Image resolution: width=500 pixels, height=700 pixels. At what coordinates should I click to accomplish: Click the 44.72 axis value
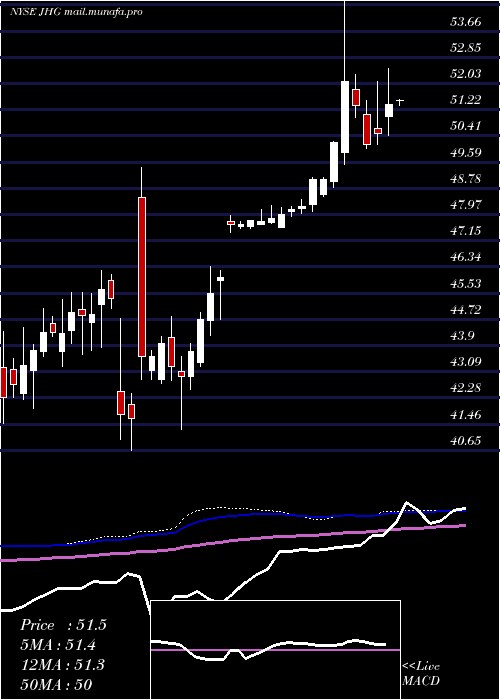click(x=466, y=309)
